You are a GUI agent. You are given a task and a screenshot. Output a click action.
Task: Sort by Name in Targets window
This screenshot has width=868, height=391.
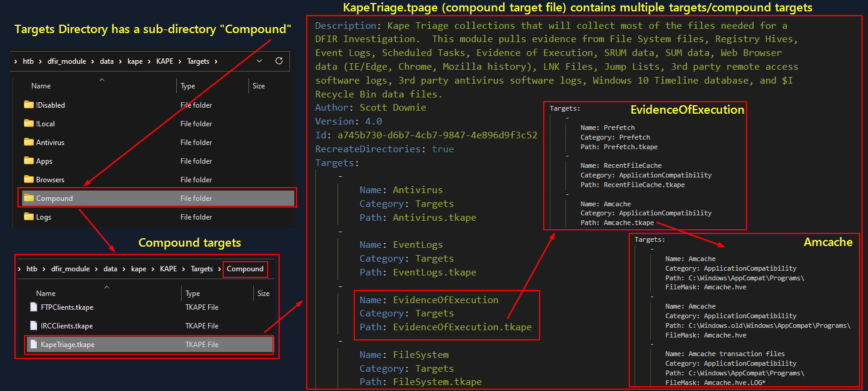41,86
